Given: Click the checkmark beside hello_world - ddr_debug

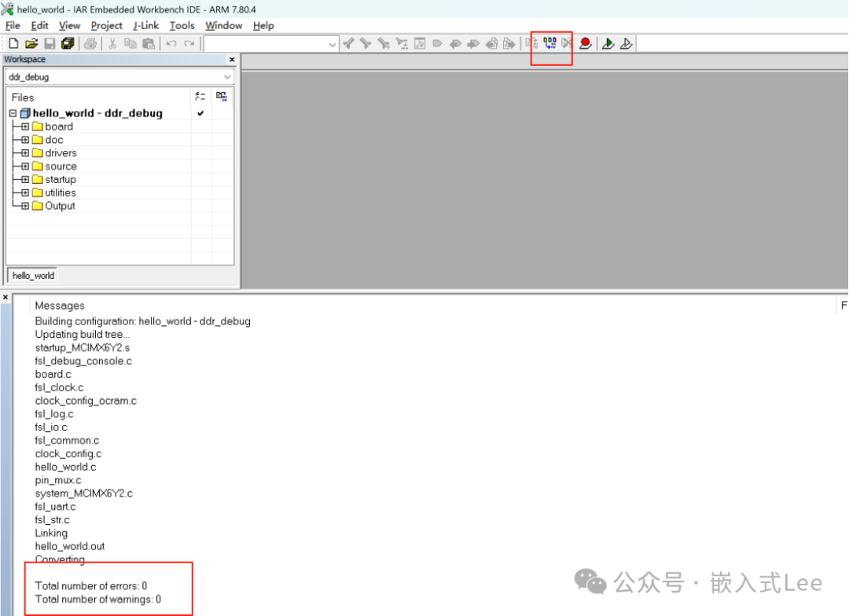Looking at the screenshot, I should [200, 112].
